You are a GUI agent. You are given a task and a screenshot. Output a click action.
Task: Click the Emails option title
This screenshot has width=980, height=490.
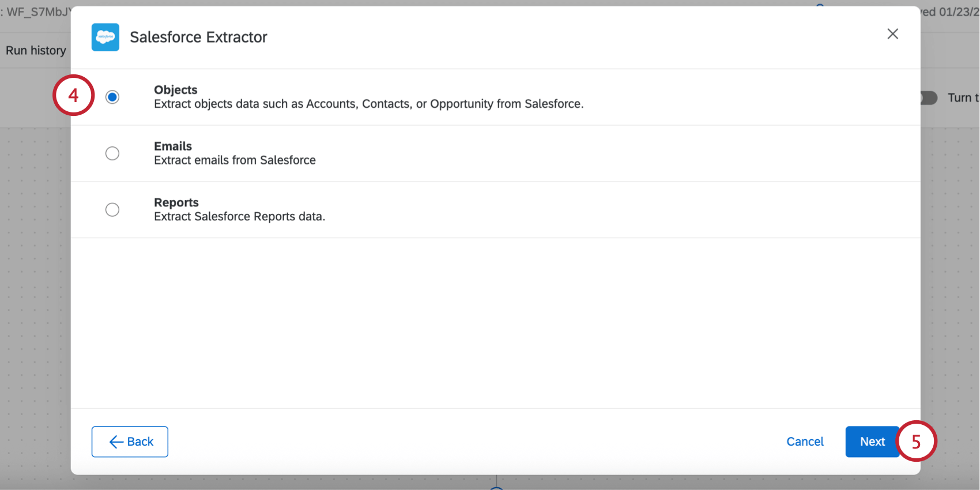point(173,146)
